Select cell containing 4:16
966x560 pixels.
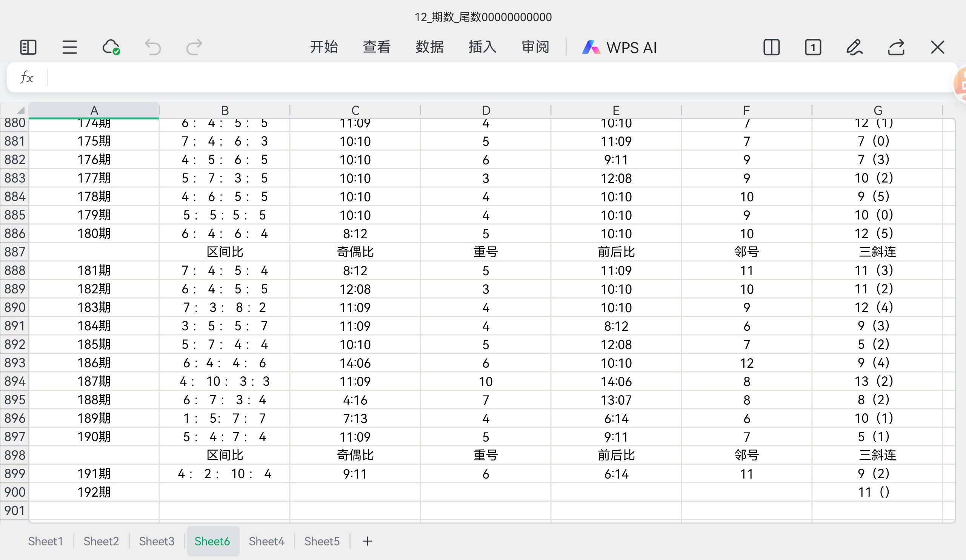pyautogui.click(x=355, y=400)
